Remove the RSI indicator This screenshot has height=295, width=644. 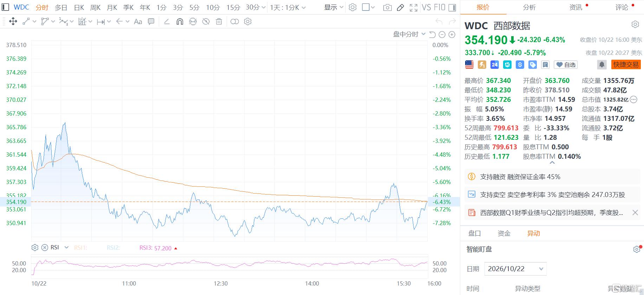click(x=45, y=248)
